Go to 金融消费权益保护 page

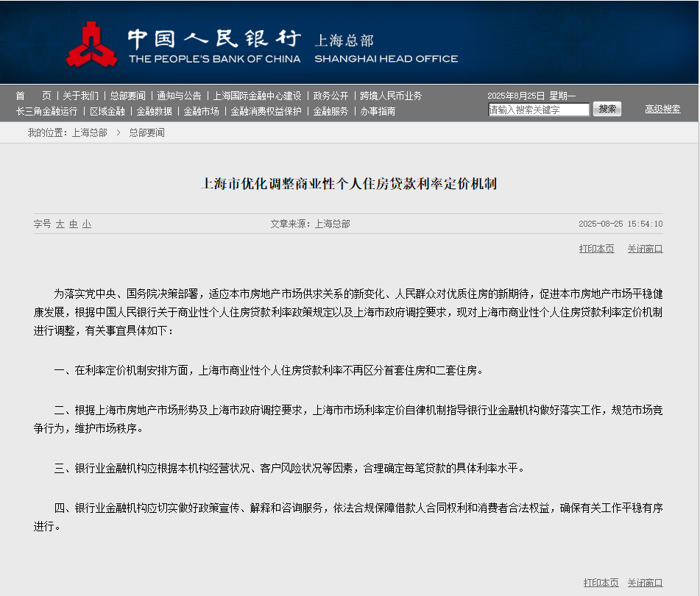(266, 111)
